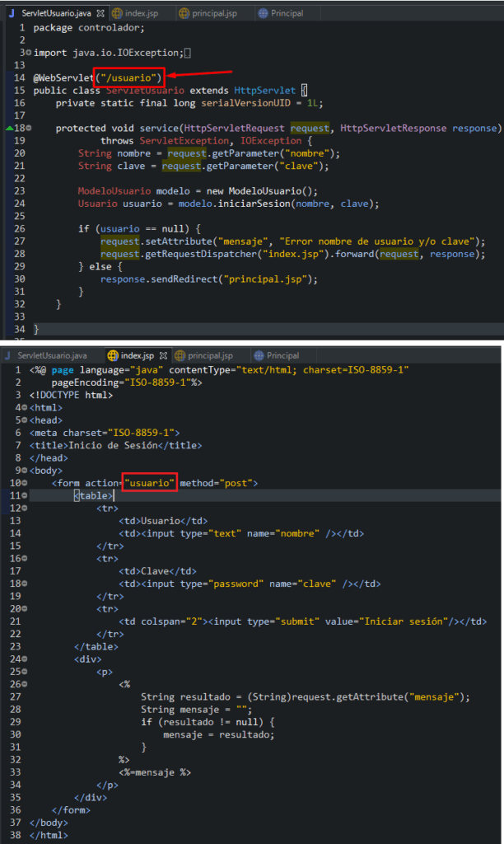Image resolution: width=504 pixels, height=844 pixels.
Task: Switch to index.jsp tab in upper editor
Action: tap(141, 13)
